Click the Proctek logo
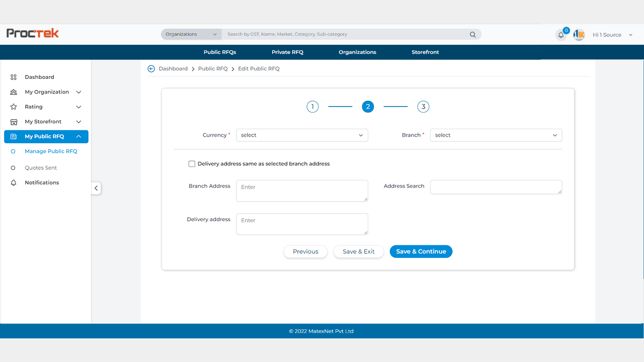 pyautogui.click(x=33, y=33)
